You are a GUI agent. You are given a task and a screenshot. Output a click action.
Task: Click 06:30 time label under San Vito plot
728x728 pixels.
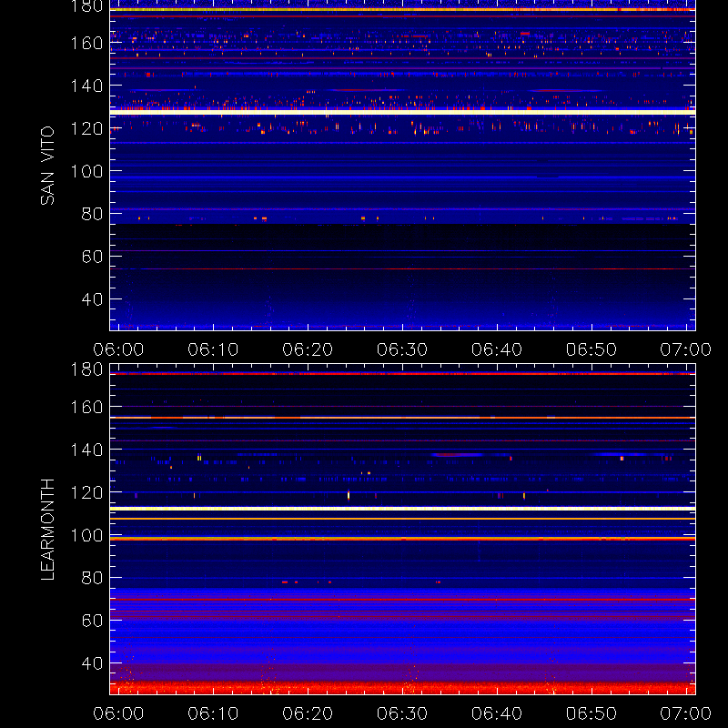(402, 349)
